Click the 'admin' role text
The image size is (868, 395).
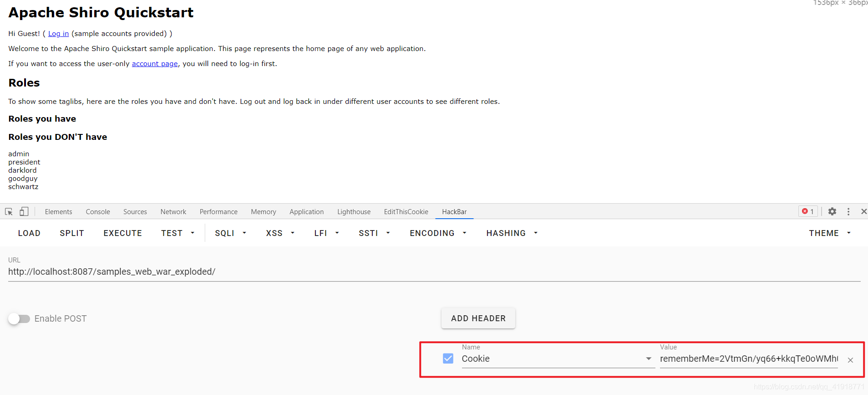tap(19, 154)
